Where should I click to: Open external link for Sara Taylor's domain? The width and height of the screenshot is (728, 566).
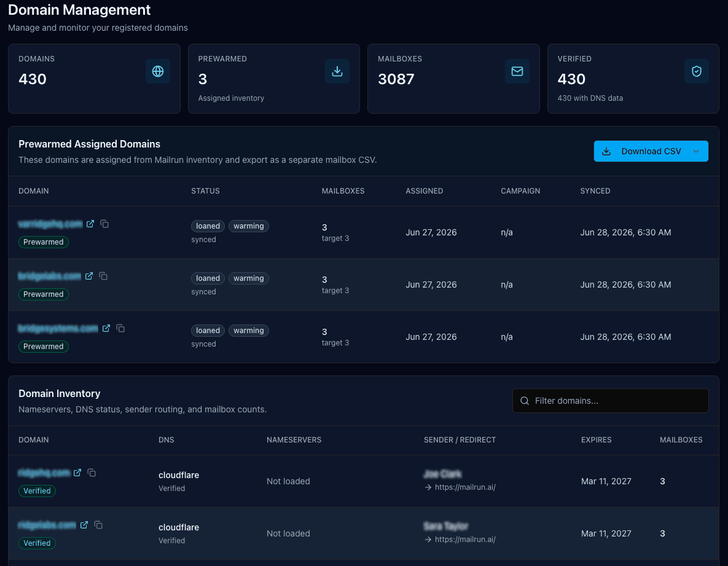pyautogui.click(x=84, y=525)
